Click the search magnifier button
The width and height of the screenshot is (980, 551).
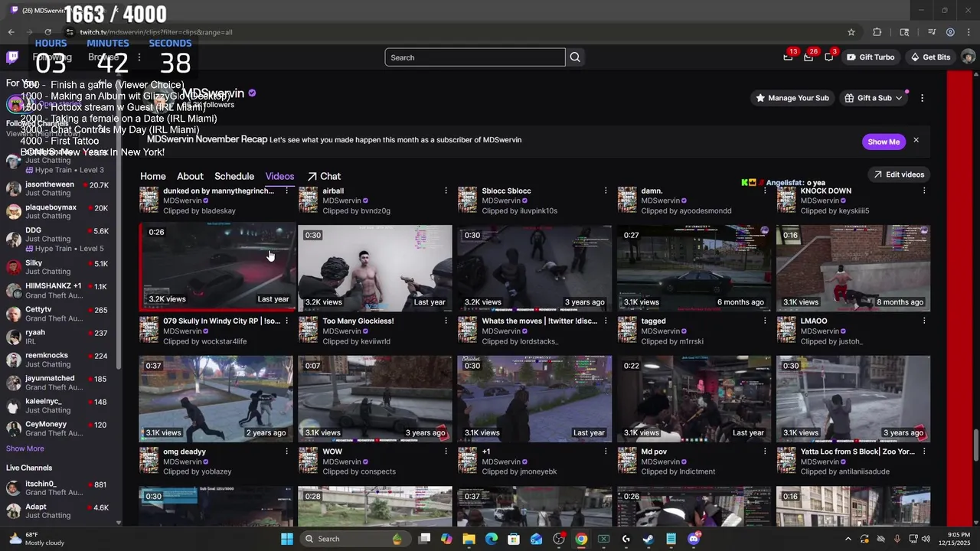point(575,57)
